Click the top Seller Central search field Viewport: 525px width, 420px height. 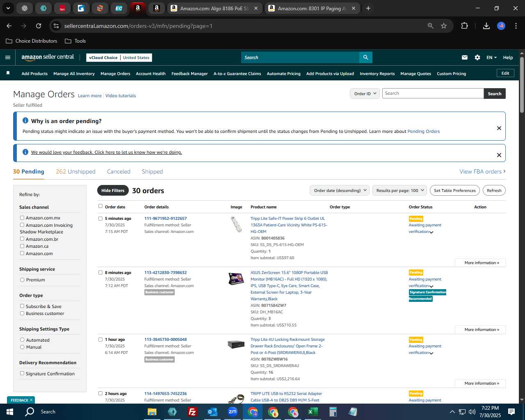point(300,57)
